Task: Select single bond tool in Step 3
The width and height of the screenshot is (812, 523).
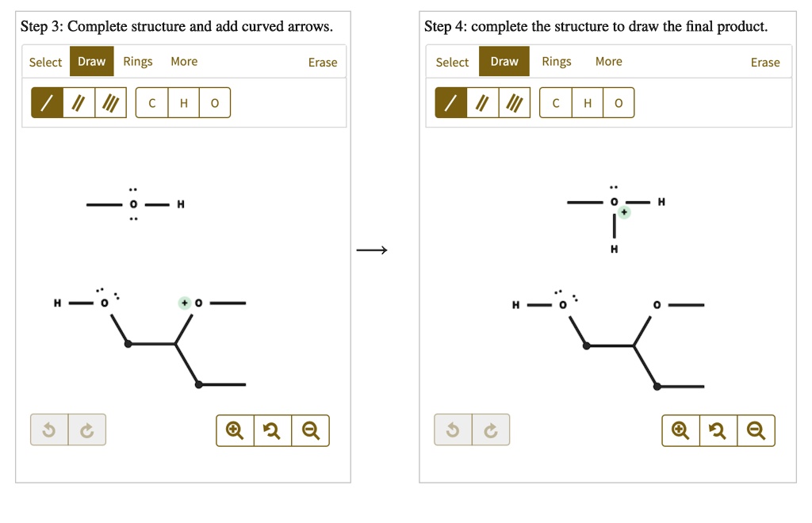Action: coord(47,102)
